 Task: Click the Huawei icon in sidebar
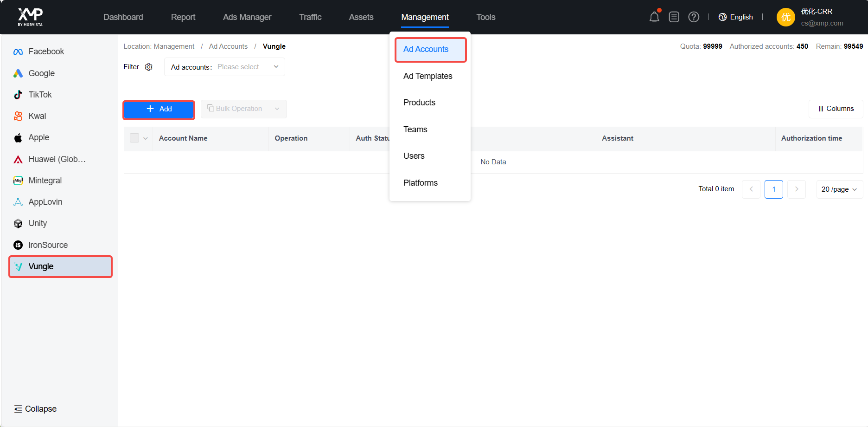coord(18,159)
